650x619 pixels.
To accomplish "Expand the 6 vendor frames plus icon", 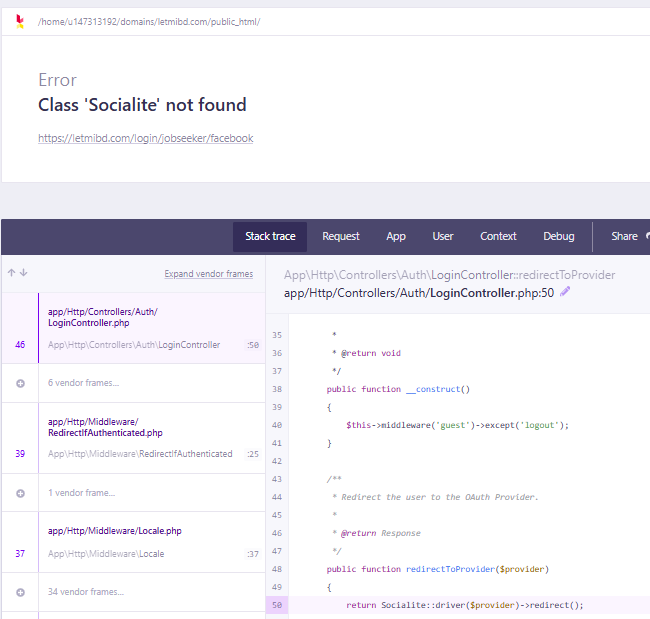I will (20, 384).
